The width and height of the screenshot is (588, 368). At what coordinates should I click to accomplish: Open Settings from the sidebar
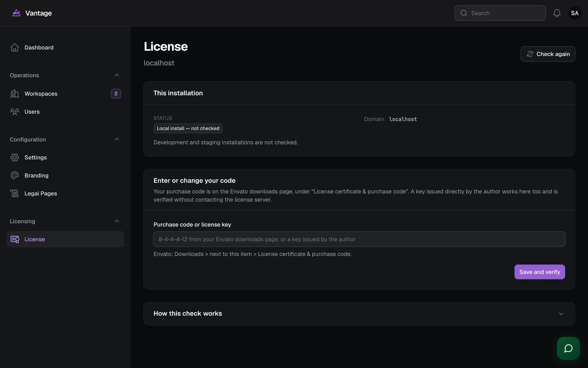click(65, 157)
